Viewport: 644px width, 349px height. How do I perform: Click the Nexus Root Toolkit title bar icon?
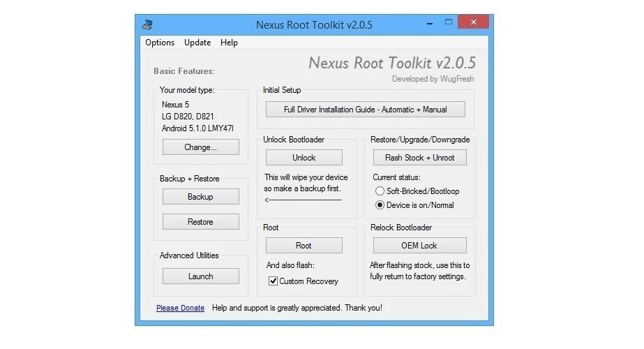147,24
